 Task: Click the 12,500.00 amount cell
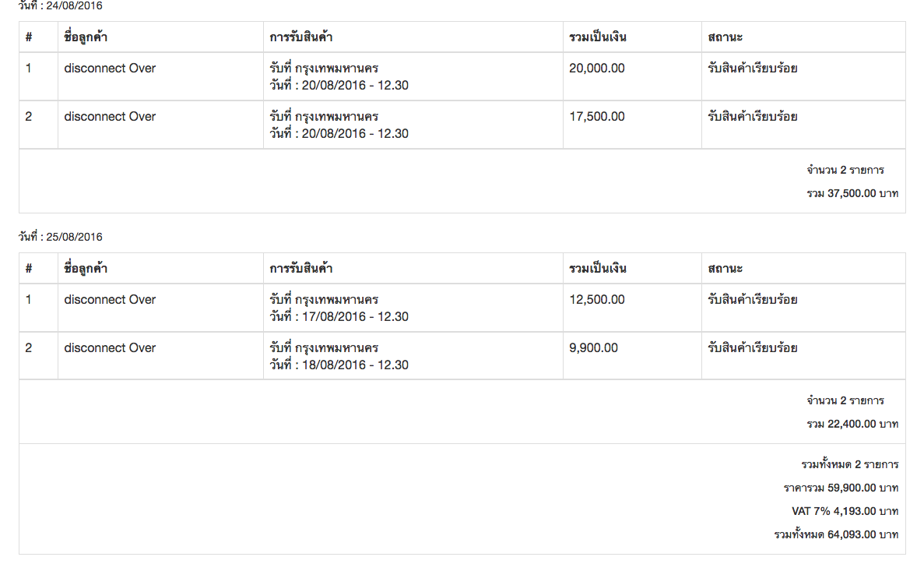tap(597, 300)
